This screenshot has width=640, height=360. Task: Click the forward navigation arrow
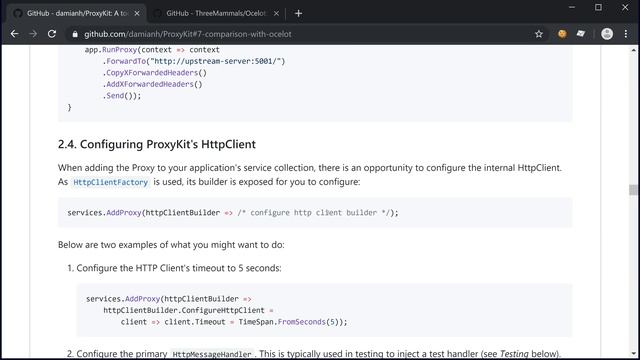(x=33, y=34)
